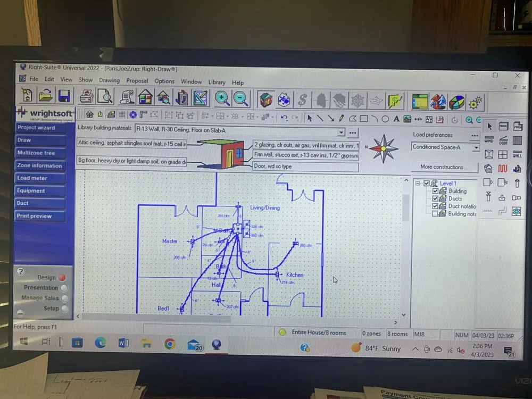Click the Save floppy disk icon
Screen dimensions: 532x399
coord(64,96)
